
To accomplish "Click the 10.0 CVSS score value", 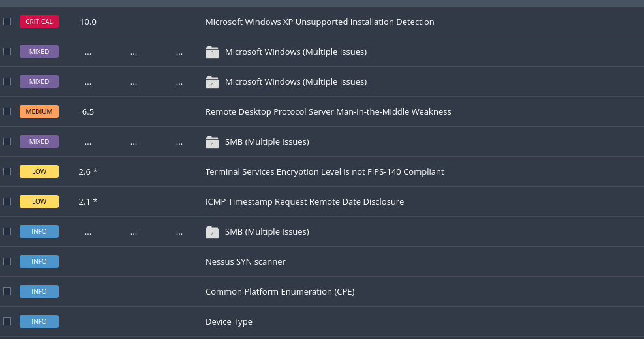I will pos(88,22).
